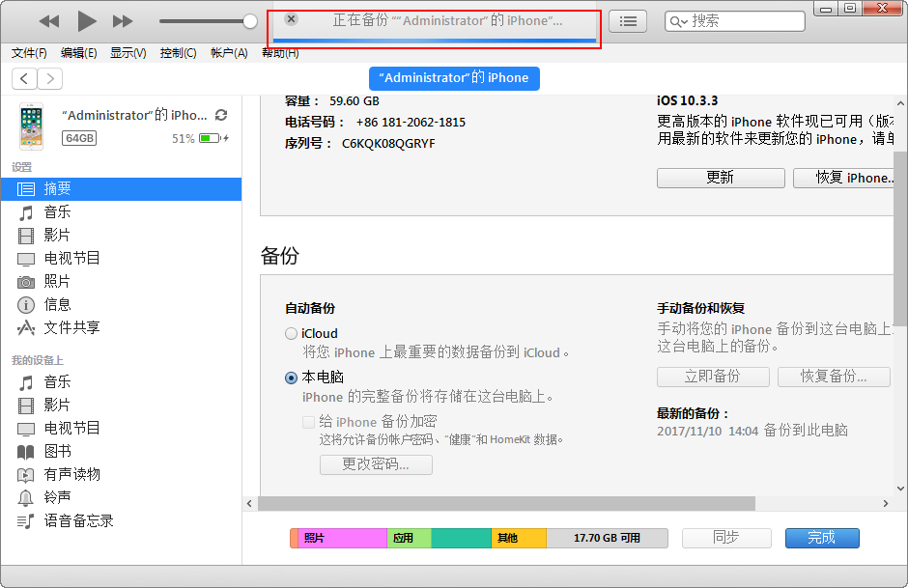The height and width of the screenshot is (588, 908).
Task: Click the vertical scrollbar up arrow
Action: point(900,103)
